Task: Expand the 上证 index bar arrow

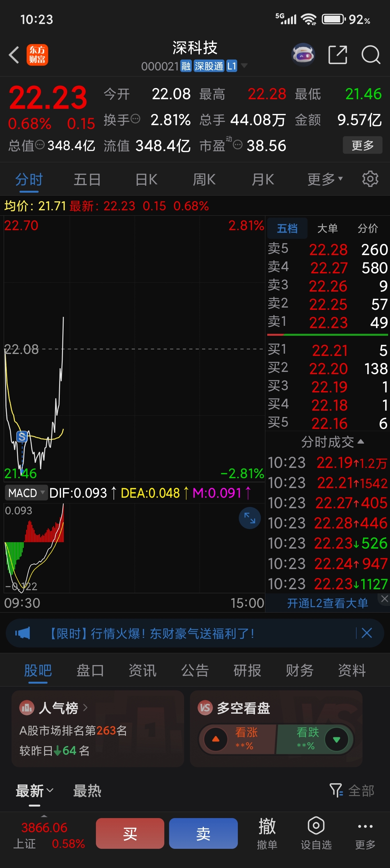Action: click(44, 816)
